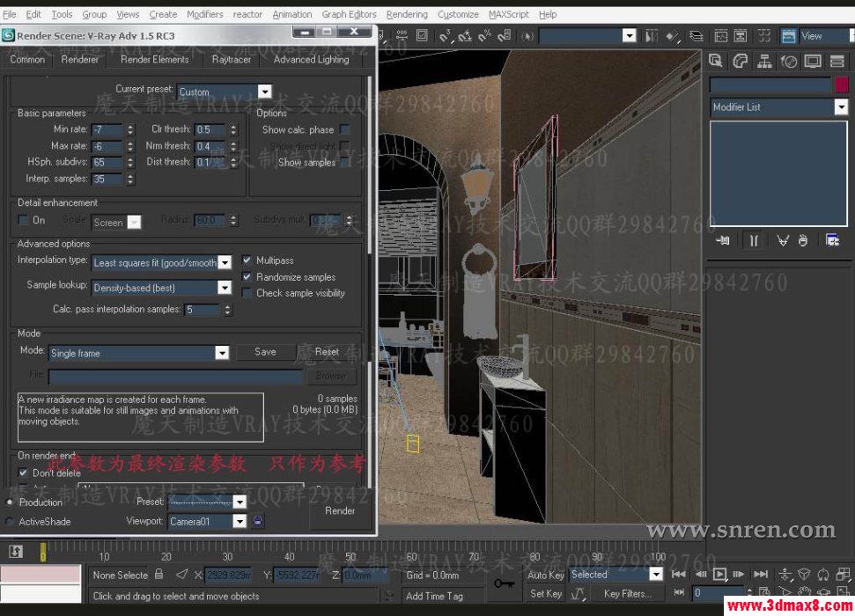Uncheck the Randomize samples option
This screenshot has width=855, height=616.
[x=247, y=276]
